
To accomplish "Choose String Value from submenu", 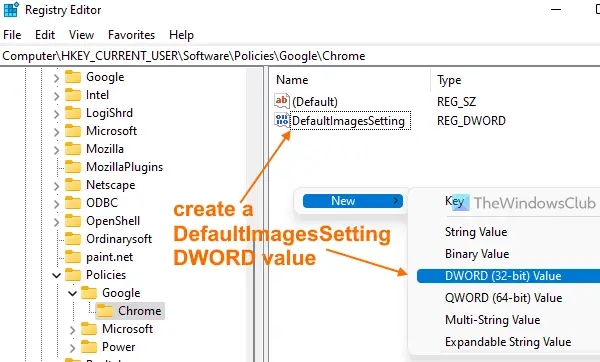I will click(x=476, y=232).
